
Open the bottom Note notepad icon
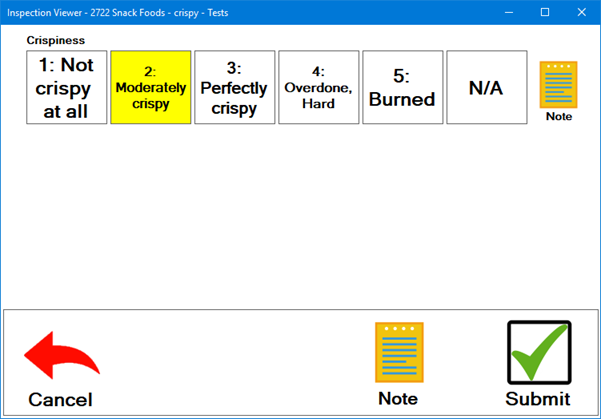tap(398, 353)
